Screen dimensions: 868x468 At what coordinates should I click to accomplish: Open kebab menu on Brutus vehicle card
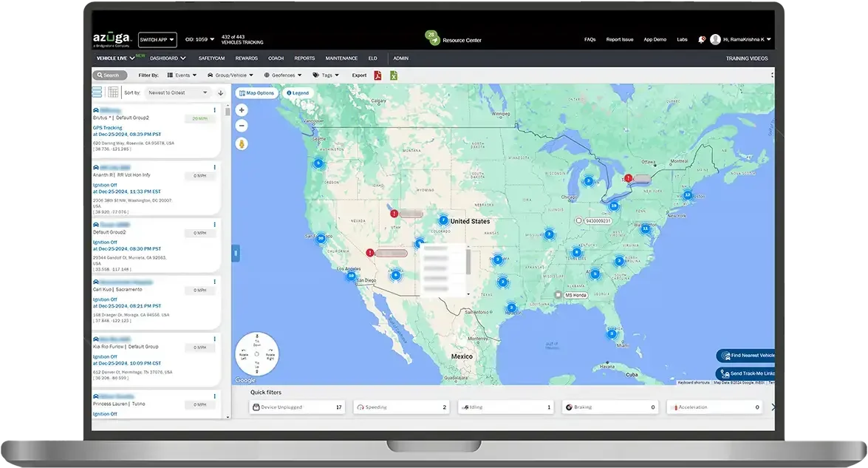pyautogui.click(x=215, y=110)
